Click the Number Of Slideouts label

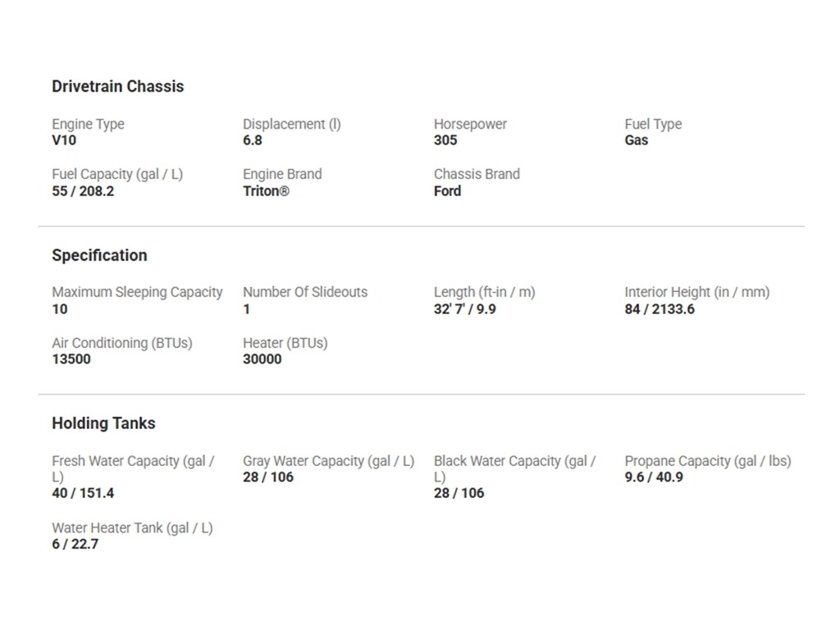[304, 292]
